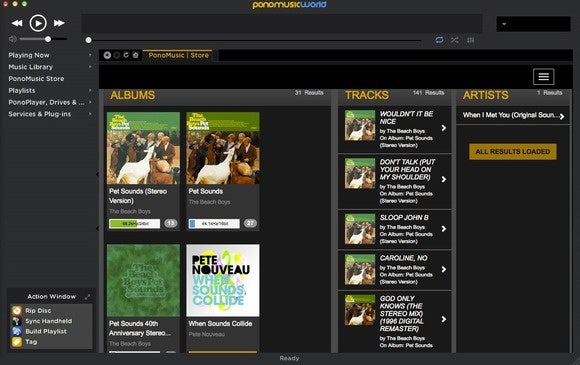Image resolution: width=580 pixels, height=365 pixels.
Task: Click the ALL RESULTS LOADED button
Action: tap(513, 152)
